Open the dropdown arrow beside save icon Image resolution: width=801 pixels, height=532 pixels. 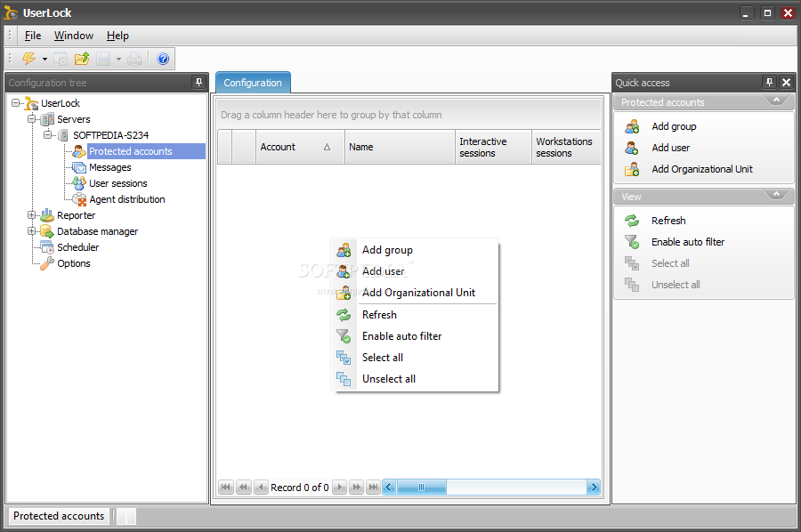118,60
